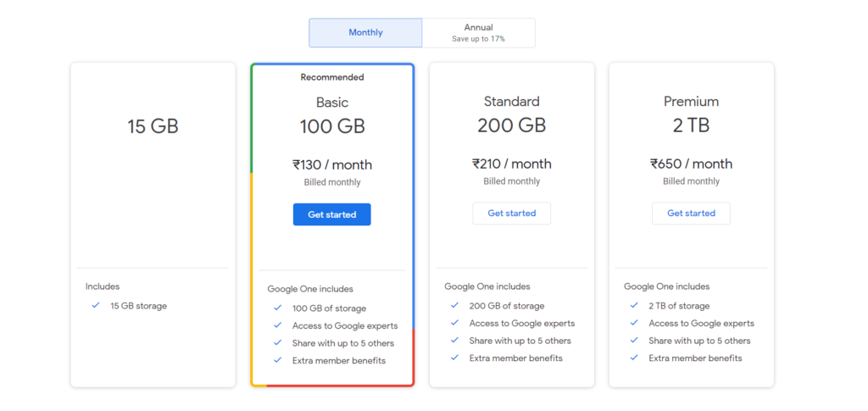Click checkmark next to 2 TB of storage

pyautogui.click(x=634, y=306)
